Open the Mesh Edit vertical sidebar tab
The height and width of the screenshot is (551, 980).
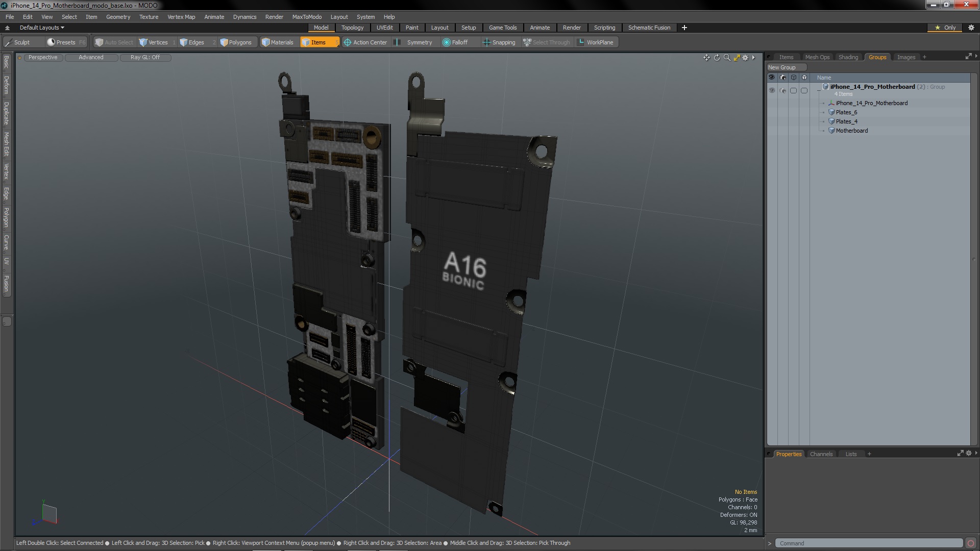coord(7,144)
